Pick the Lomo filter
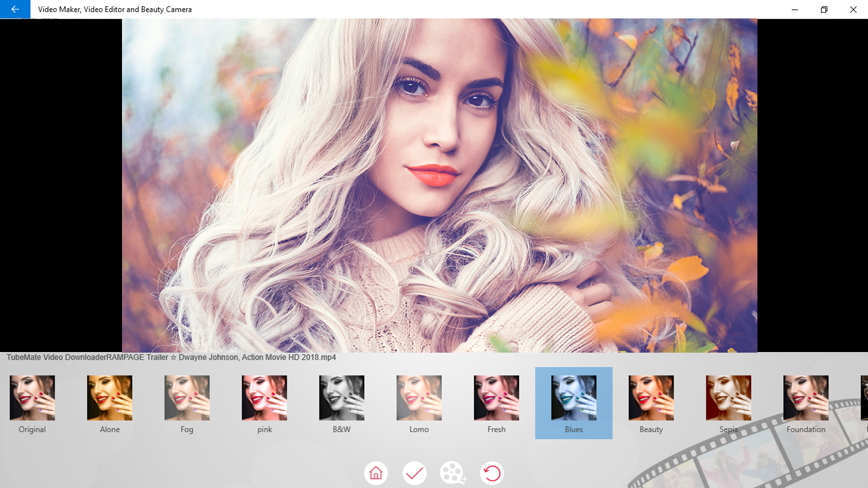Image resolution: width=868 pixels, height=488 pixels. [x=419, y=403]
